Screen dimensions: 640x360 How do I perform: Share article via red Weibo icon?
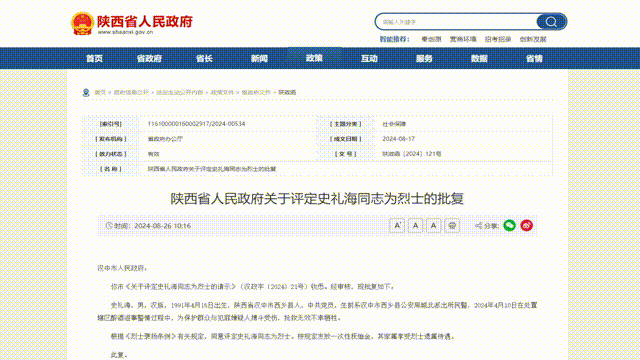[527, 225]
